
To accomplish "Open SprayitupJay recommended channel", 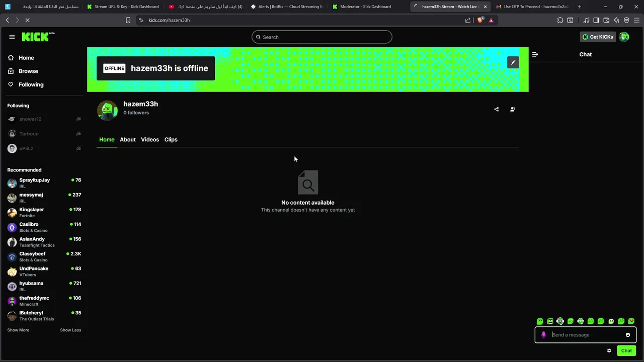I will (x=44, y=183).
